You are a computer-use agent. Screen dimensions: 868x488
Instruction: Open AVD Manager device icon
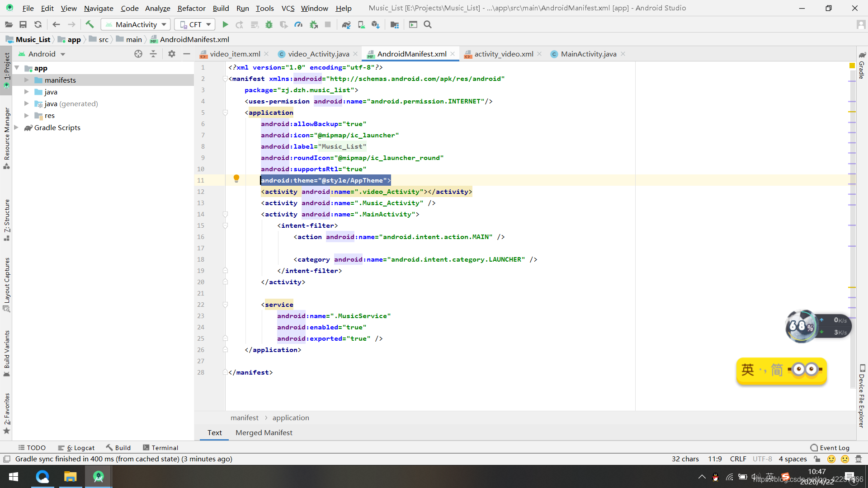pos(361,24)
